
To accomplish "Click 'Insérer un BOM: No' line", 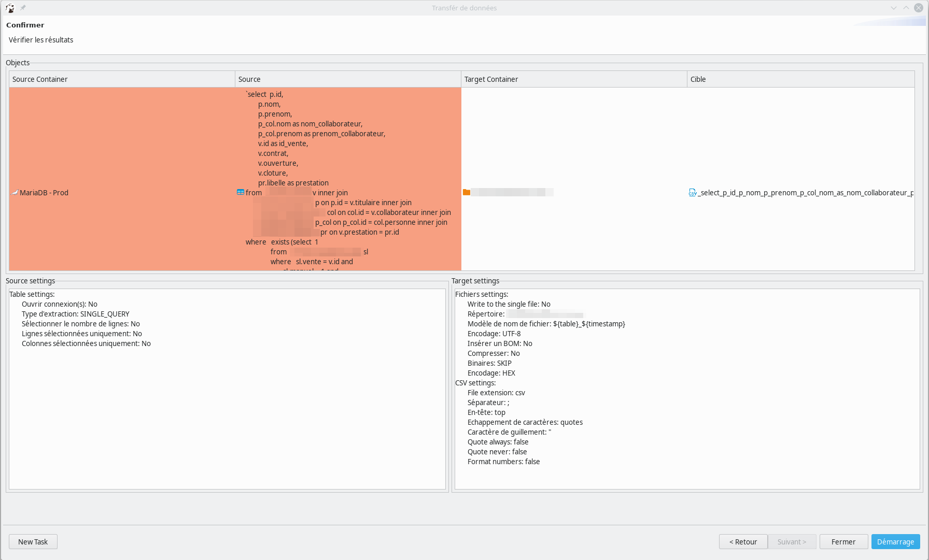I will (500, 343).
